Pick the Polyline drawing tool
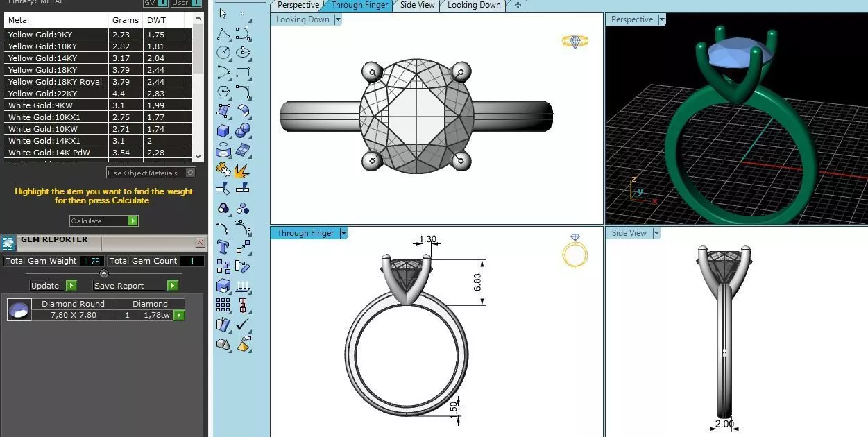Viewport: 868px width, 437px height. tap(223, 34)
